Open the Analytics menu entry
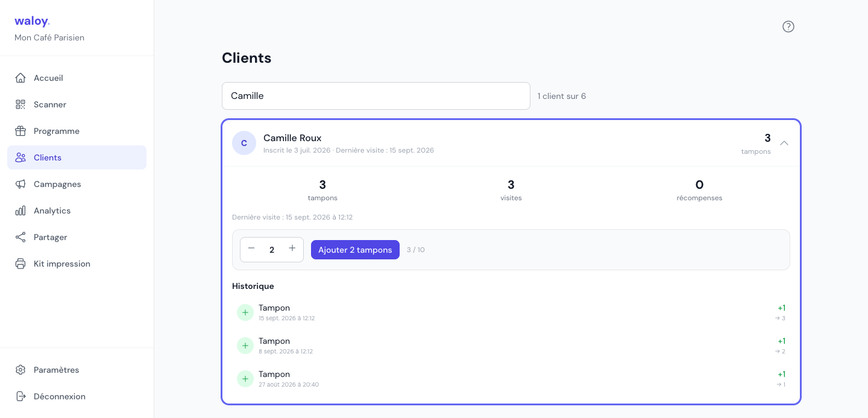Screen dimensions: 868x418 point(77,211)
